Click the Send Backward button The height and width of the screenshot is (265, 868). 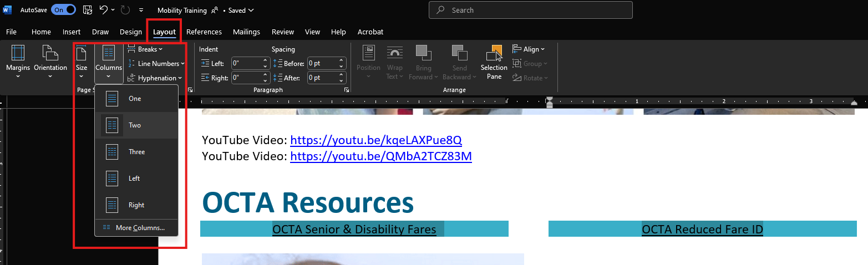coord(459,62)
